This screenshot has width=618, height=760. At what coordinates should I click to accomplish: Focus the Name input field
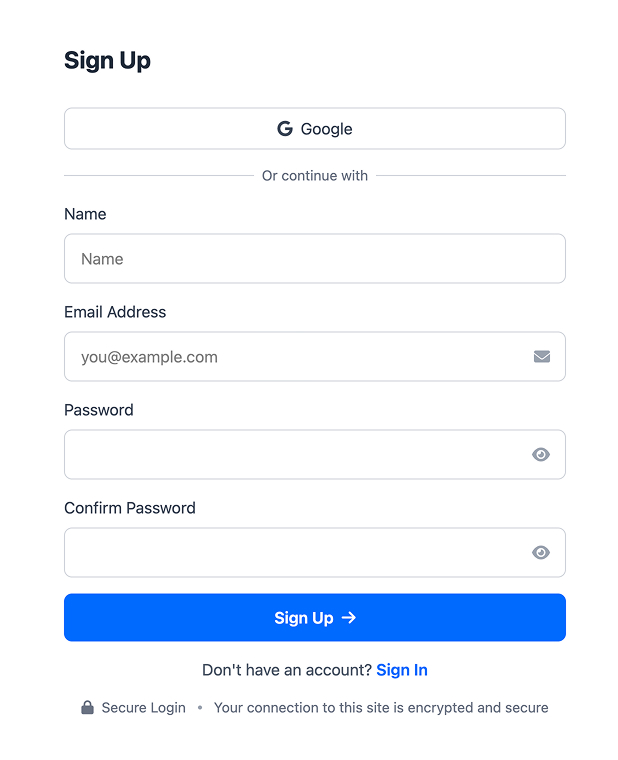coord(315,258)
